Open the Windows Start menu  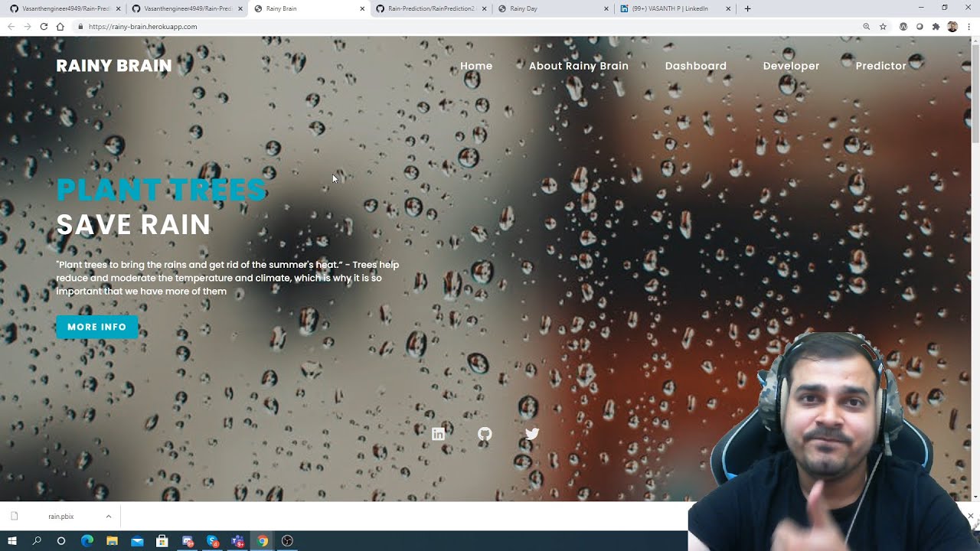[12, 541]
